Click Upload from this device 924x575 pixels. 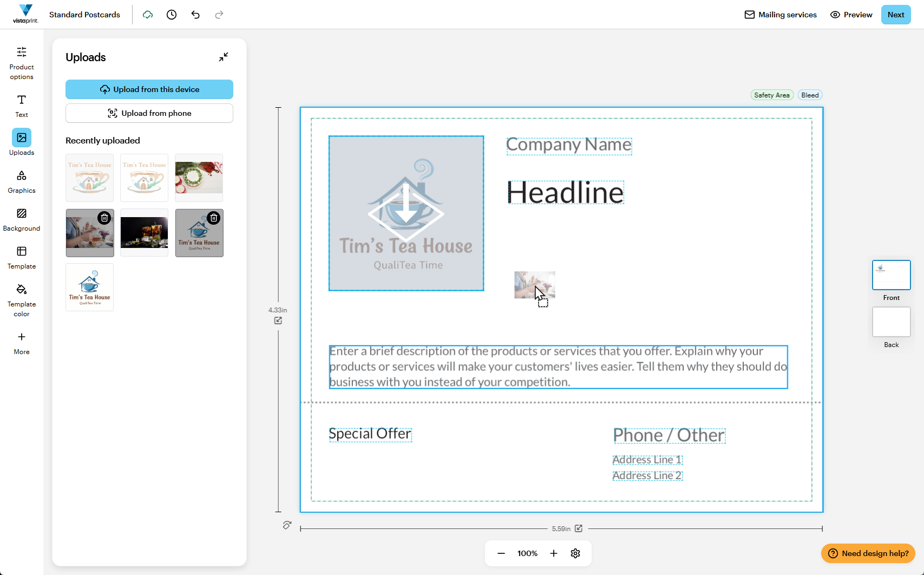pyautogui.click(x=149, y=89)
